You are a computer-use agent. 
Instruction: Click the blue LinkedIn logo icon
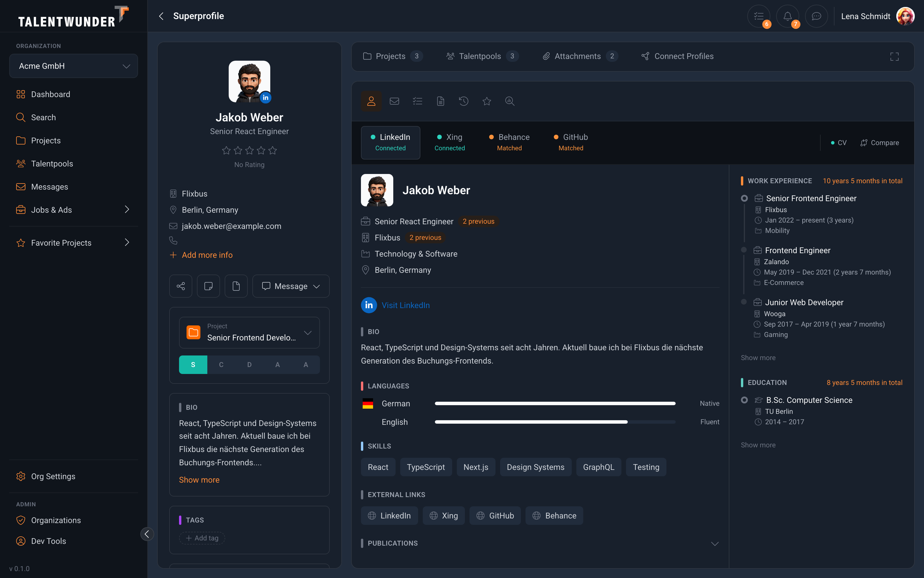tap(369, 305)
